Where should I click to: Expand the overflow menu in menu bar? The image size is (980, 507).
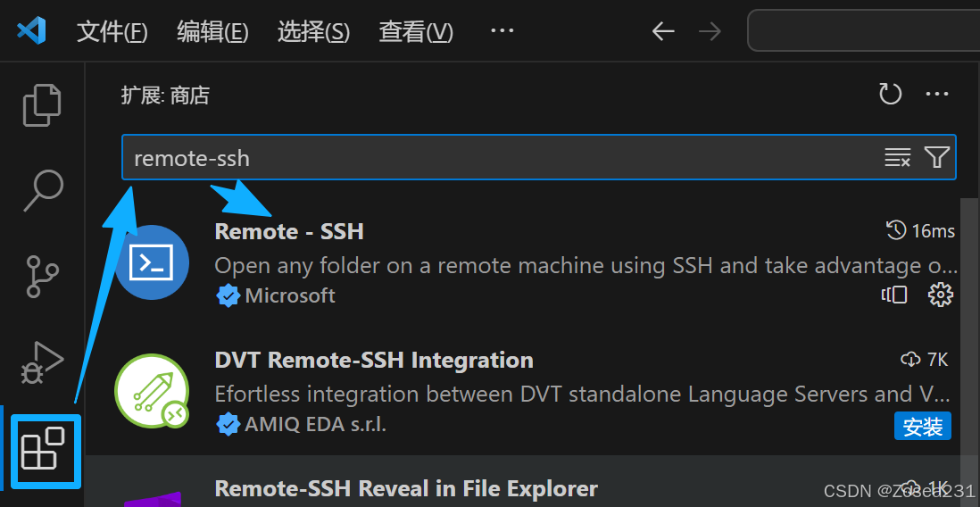tap(502, 32)
